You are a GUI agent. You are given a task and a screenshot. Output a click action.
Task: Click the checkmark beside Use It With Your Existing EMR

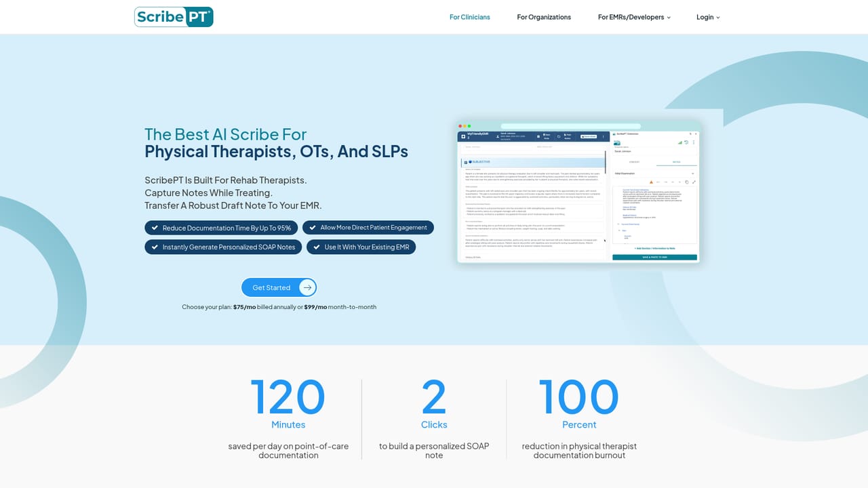click(317, 247)
